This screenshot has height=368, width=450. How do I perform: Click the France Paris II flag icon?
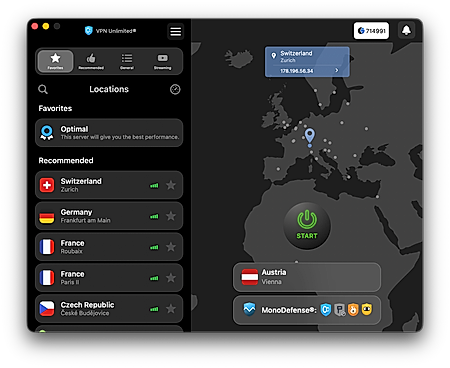[47, 278]
